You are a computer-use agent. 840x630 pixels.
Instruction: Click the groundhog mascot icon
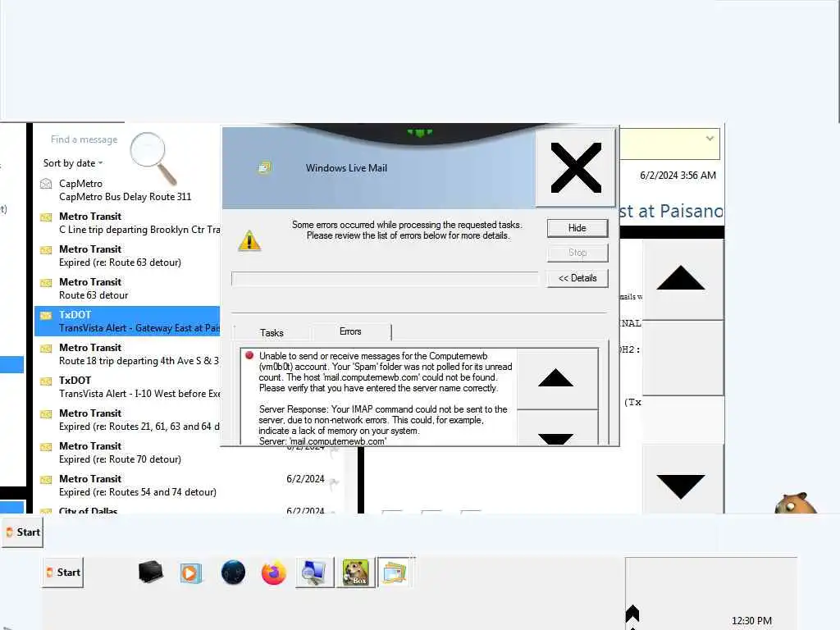pos(796,503)
